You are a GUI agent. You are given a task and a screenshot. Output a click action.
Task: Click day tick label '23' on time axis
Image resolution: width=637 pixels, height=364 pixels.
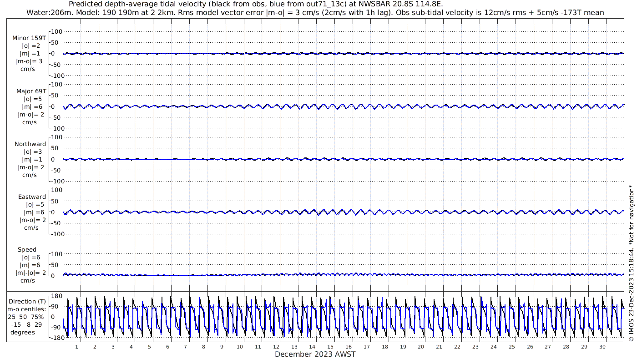475,347
